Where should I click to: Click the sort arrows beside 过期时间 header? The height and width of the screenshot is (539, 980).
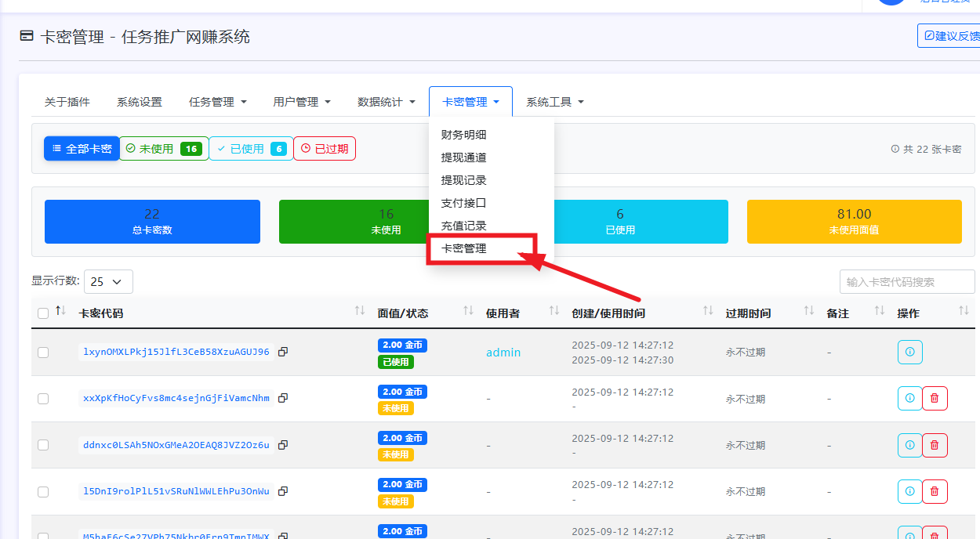[x=808, y=312]
